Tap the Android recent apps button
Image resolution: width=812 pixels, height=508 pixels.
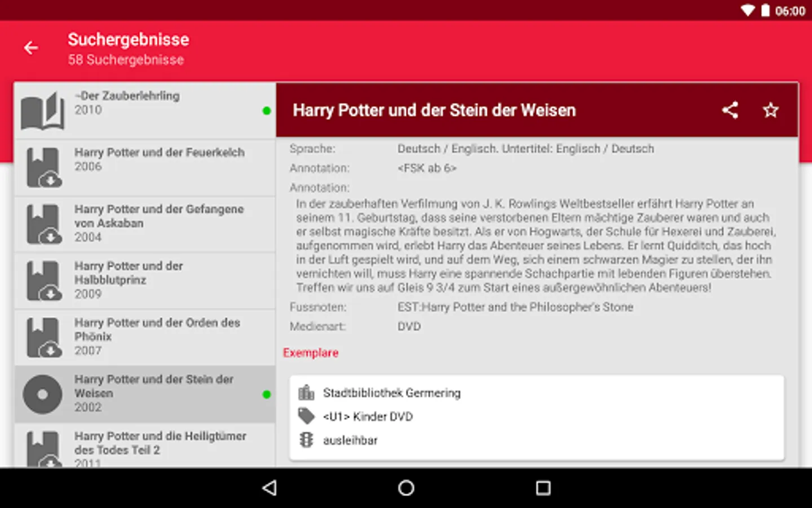[x=542, y=488]
